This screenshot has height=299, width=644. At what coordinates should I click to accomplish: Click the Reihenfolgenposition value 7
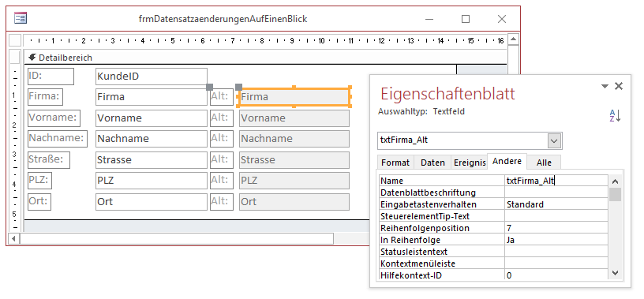click(x=556, y=228)
